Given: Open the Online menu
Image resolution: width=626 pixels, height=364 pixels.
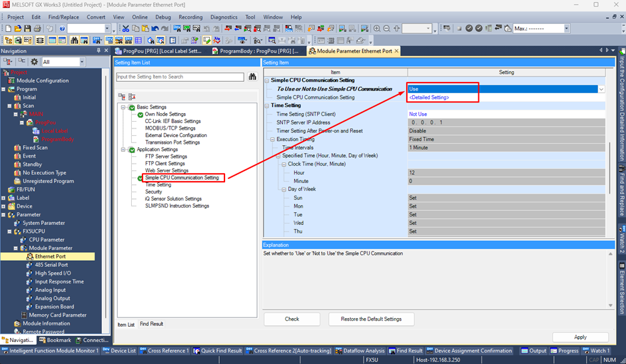Looking at the screenshot, I should (140, 17).
